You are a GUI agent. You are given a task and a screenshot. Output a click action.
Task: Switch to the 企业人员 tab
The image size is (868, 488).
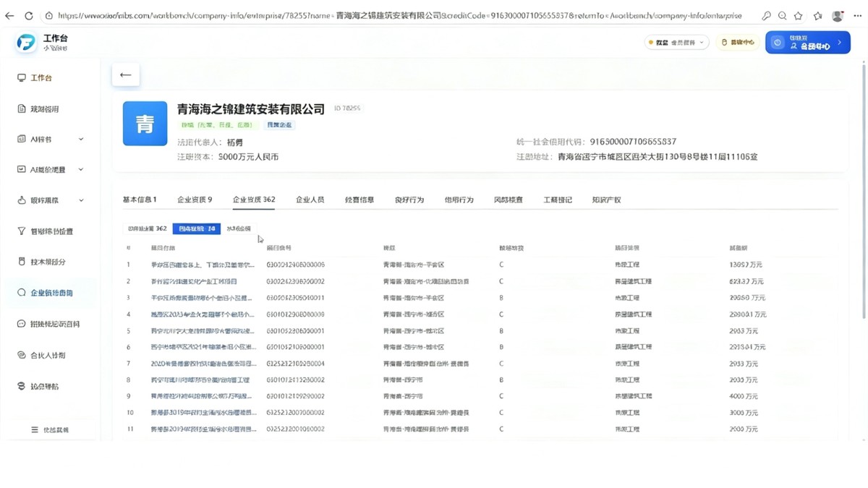310,200
